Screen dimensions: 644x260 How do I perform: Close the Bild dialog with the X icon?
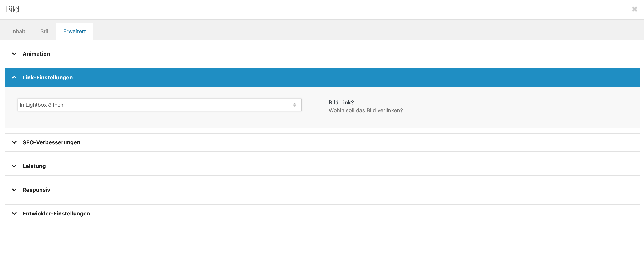[x=634, y=9]
